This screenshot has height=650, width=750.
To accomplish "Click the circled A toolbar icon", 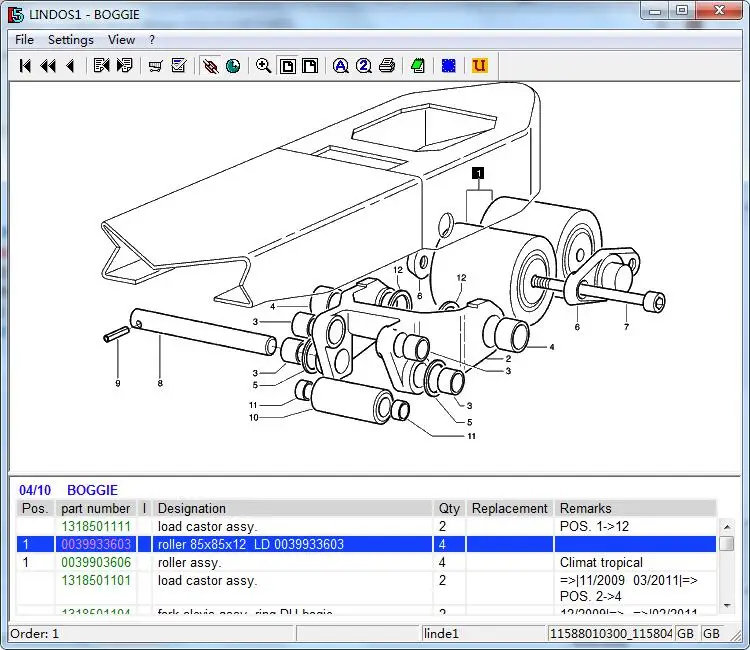I will click(340, 66).
